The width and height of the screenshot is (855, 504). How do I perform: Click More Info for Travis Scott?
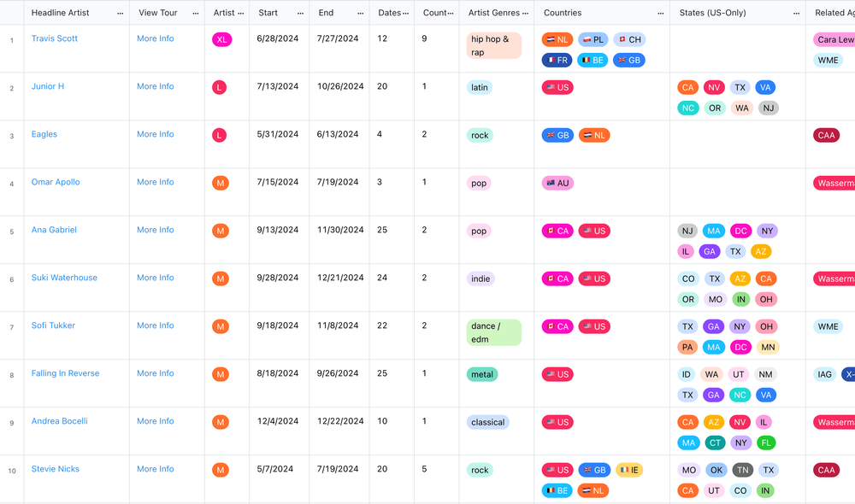(x=156, y=38)
